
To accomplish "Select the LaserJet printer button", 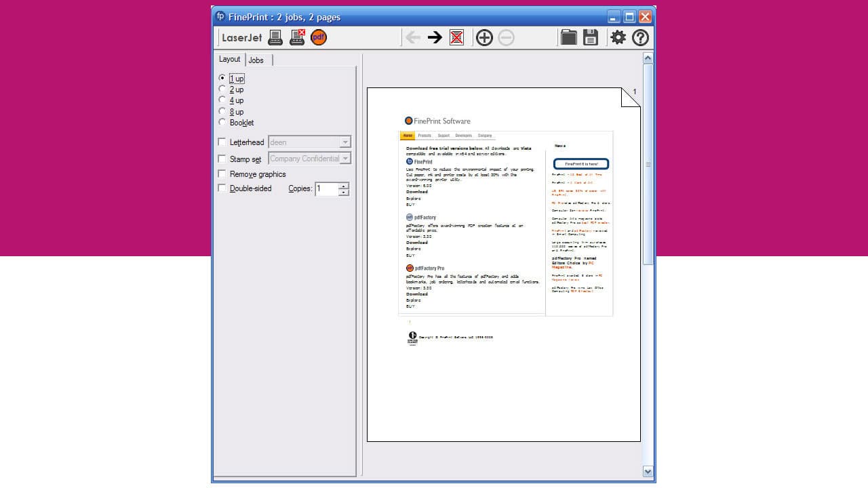I will [x=241, y=37].
